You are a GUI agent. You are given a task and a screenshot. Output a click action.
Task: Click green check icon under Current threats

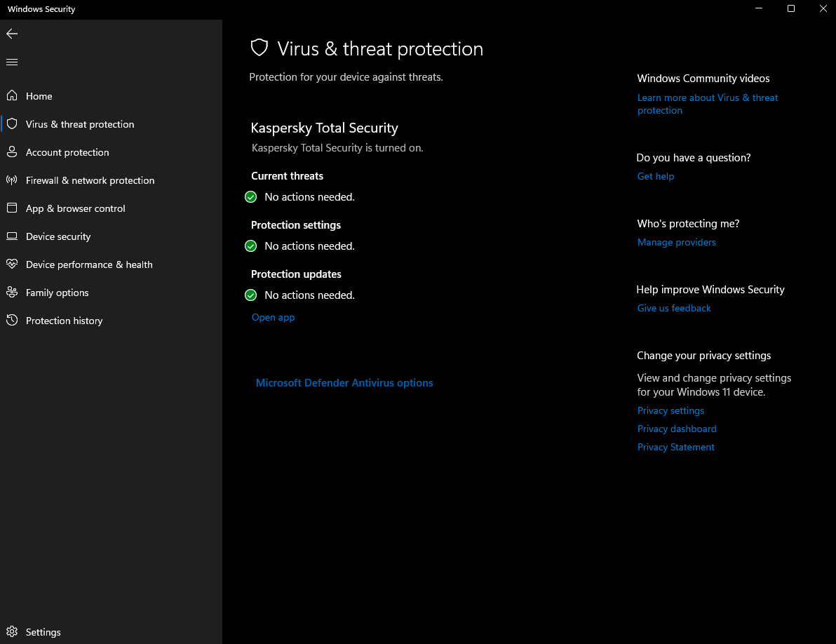point(250,197)
